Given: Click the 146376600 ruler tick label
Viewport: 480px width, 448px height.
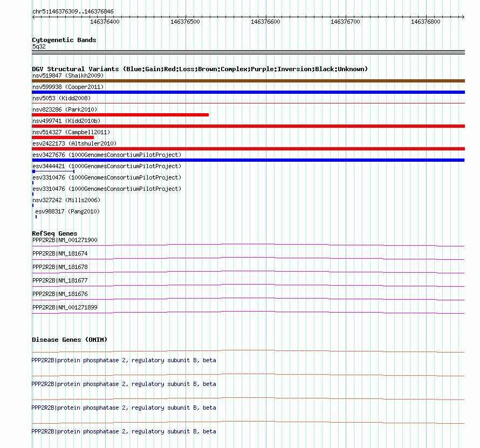Looking at the screenshot, I should point(265,22).
